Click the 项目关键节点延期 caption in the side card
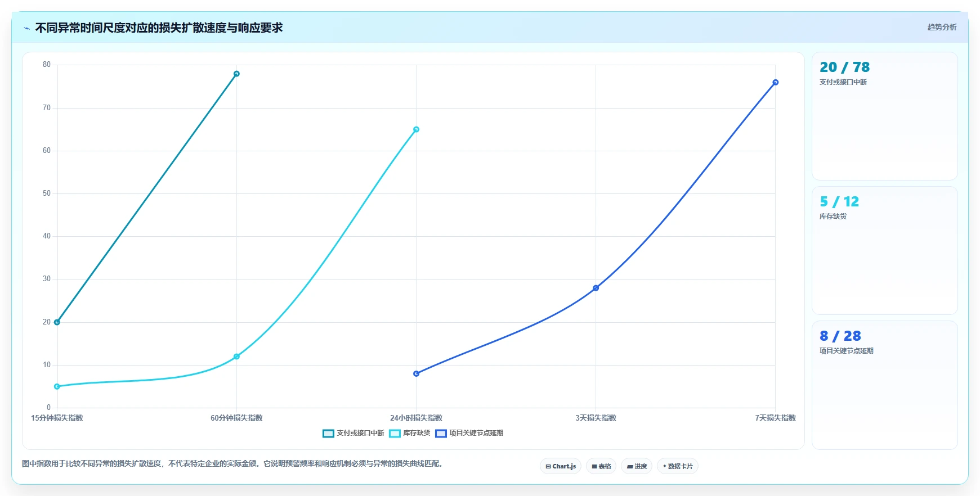 pos(846,351)
